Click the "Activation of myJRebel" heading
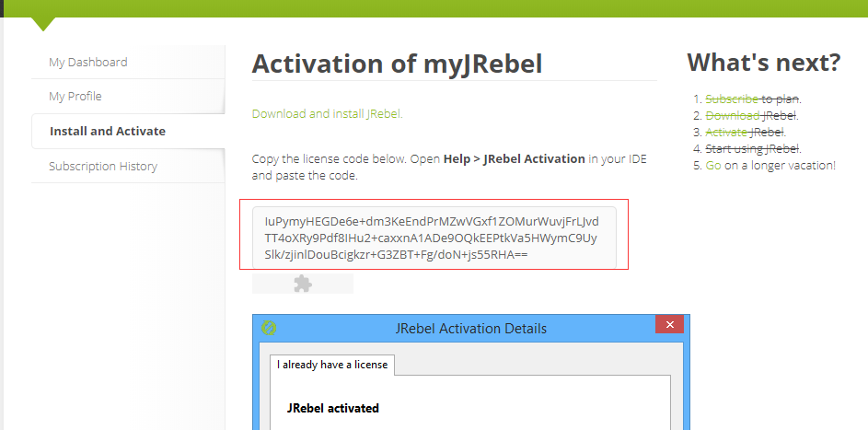 [x=397, y=64]
